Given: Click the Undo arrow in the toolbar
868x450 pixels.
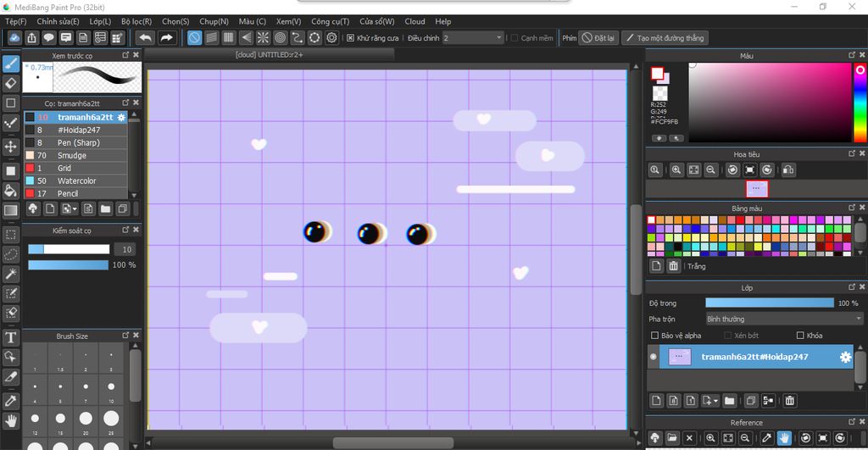Looking at the screenshot, I should 145,37.
